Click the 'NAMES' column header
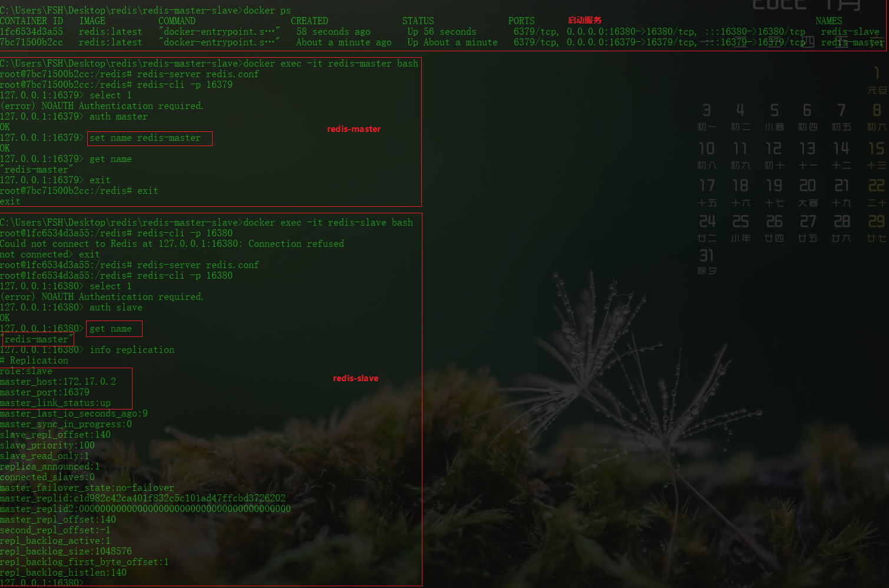Screen dimensions: 889x588 coord(829,21)
